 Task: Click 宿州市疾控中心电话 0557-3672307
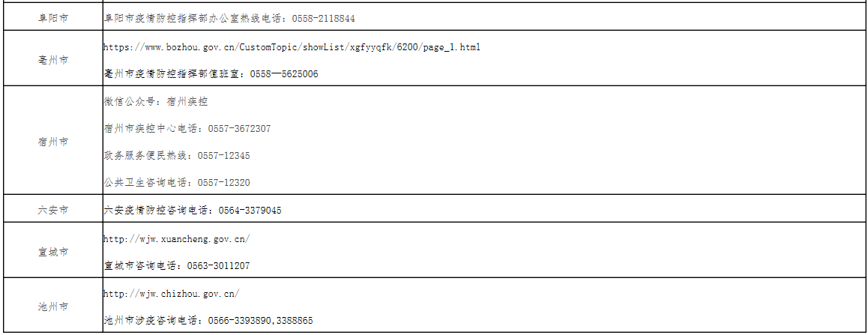point(187,129)
